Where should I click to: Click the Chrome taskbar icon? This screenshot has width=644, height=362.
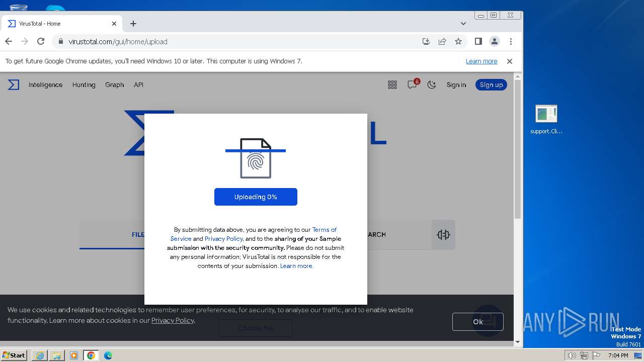pos(91,355)
